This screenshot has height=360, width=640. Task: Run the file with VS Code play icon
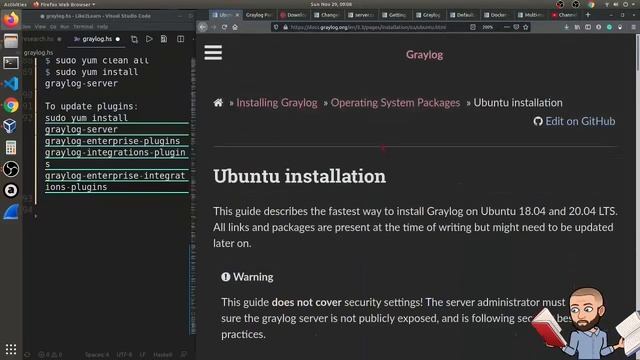pyautogui.click(x=149, y=39)
